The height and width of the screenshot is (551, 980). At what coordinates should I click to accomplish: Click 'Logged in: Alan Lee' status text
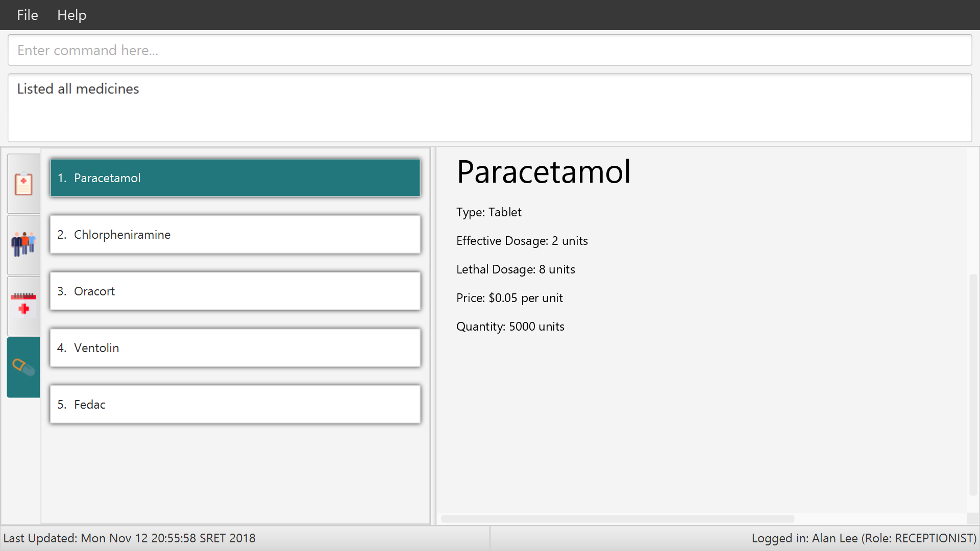(864, 538)
